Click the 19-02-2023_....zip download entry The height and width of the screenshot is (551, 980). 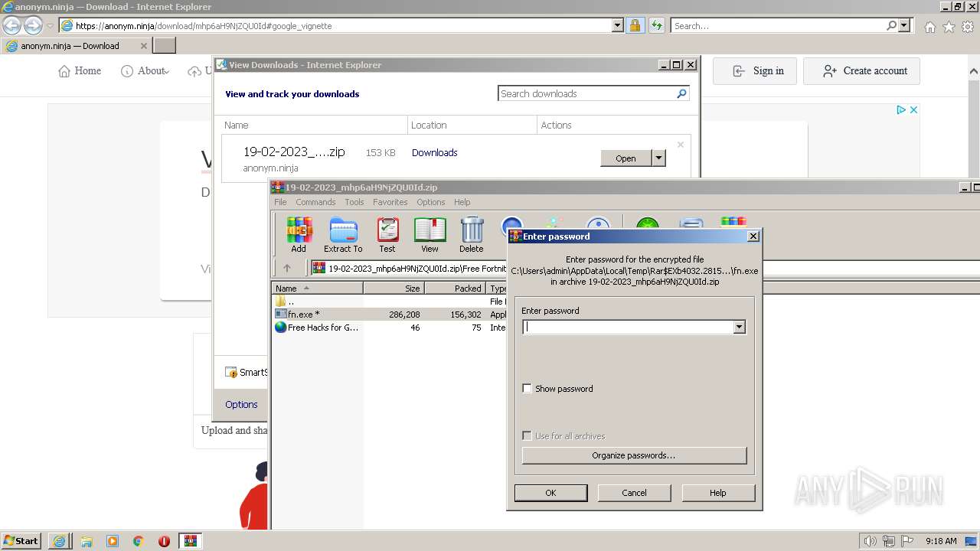pyautogui.click(x=294, y=152)
